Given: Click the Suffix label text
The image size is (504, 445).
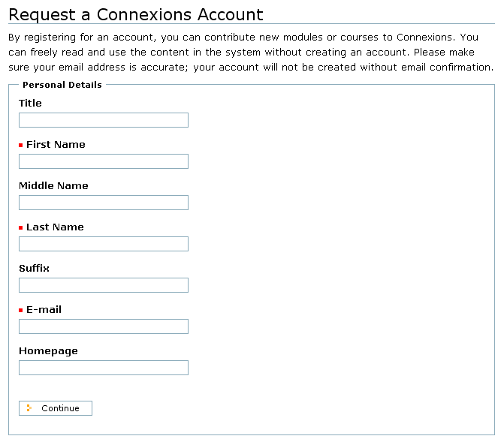Looking at the screenshot, I should pyautogui.click(x=34, y=268).
